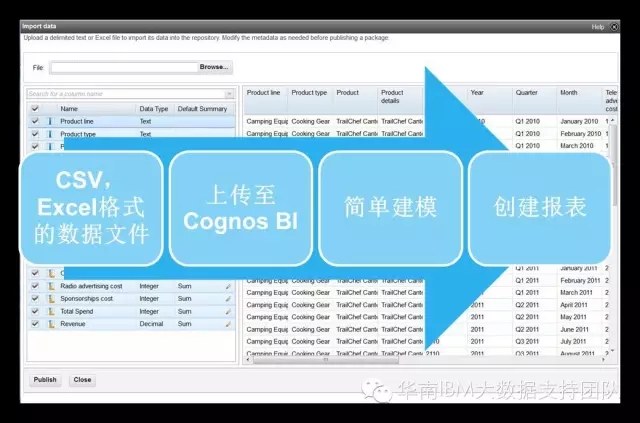Click the 'February 2010' month cell
This screenshot has width=640, height=423.
(x=580, y=134)
